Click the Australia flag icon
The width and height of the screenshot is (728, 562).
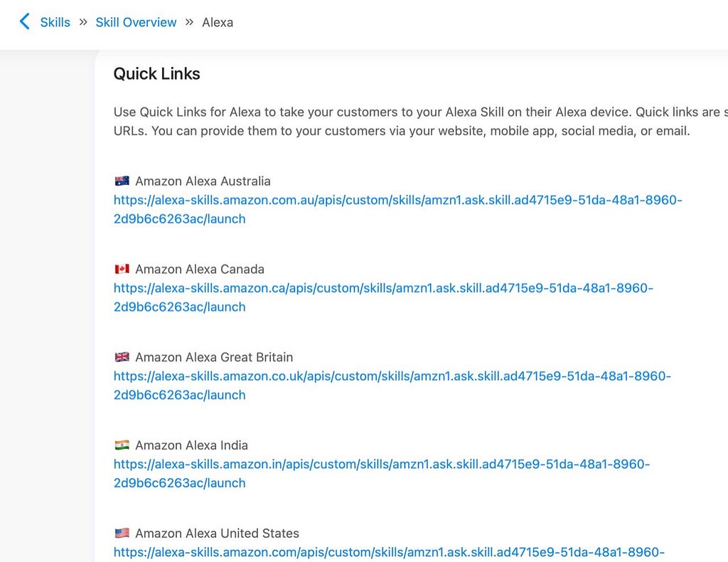[122, 181]
